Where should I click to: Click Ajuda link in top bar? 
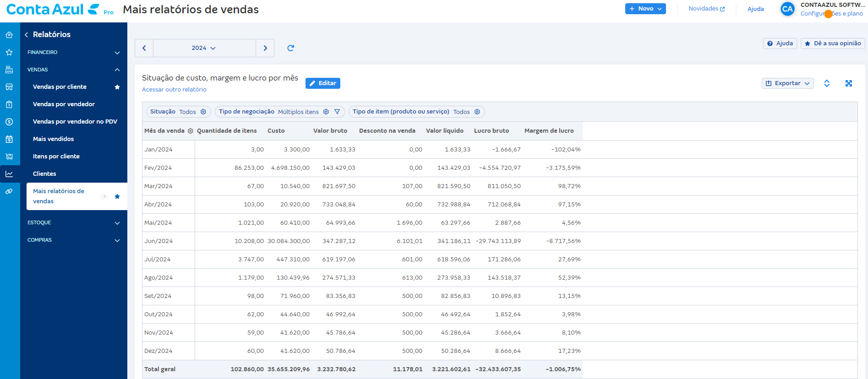(x=756, y=9)
